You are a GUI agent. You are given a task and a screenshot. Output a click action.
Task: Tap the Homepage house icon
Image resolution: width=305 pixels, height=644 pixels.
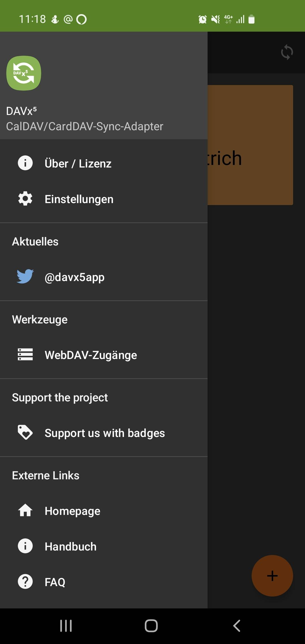click(x=25, y=510)
